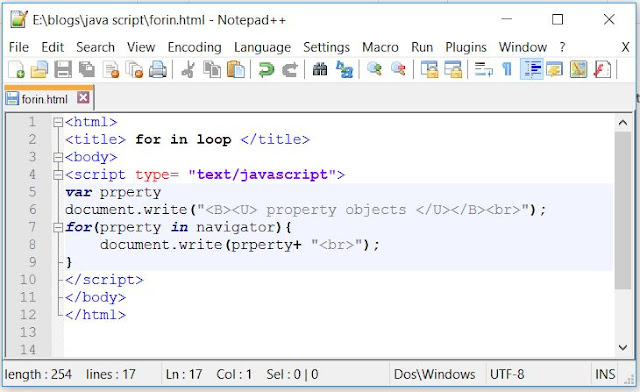Toggle the Word Wrap toolbar icon
640x392 pixels.
pyautogui.click(x=483, y=69)
